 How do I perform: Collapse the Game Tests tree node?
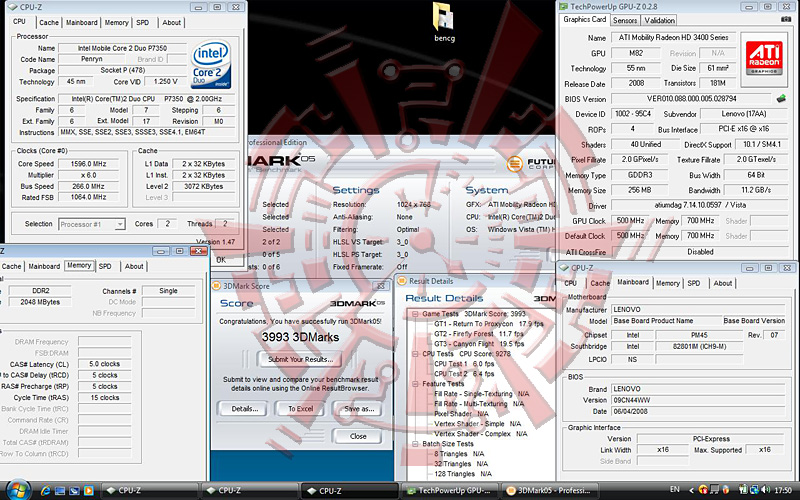415,314
